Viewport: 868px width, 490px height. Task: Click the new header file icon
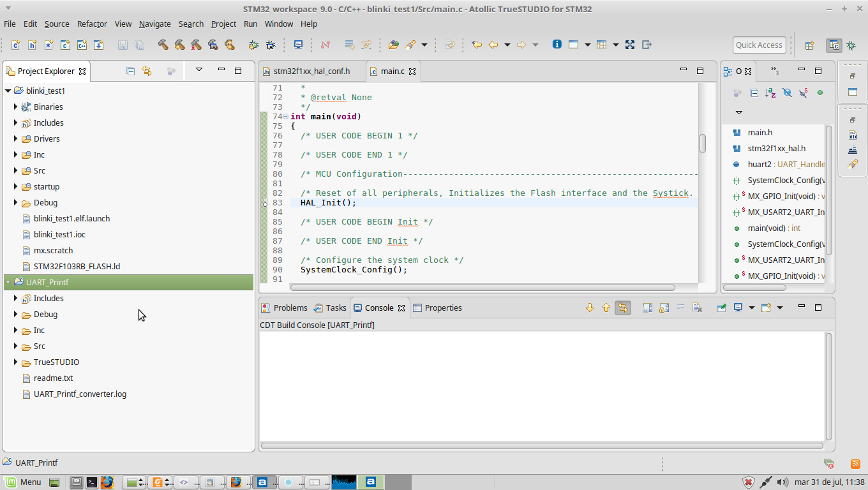click(x=32, y=45)
